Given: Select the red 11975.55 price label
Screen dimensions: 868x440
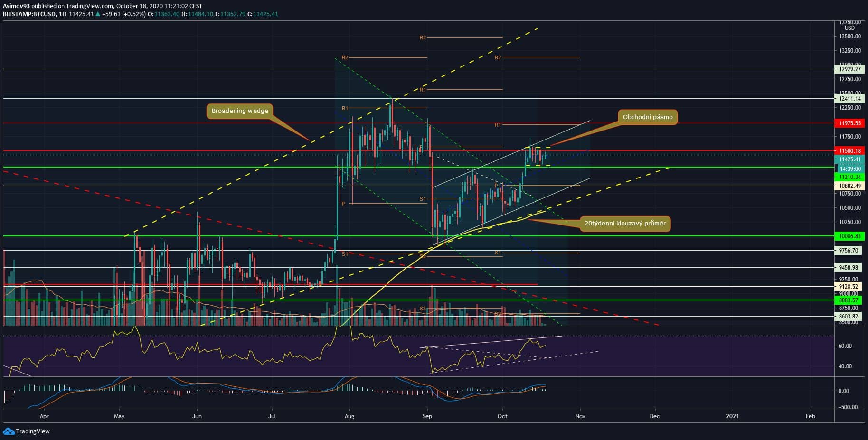Looking at the screenshot, I should [x=849, y=123].
